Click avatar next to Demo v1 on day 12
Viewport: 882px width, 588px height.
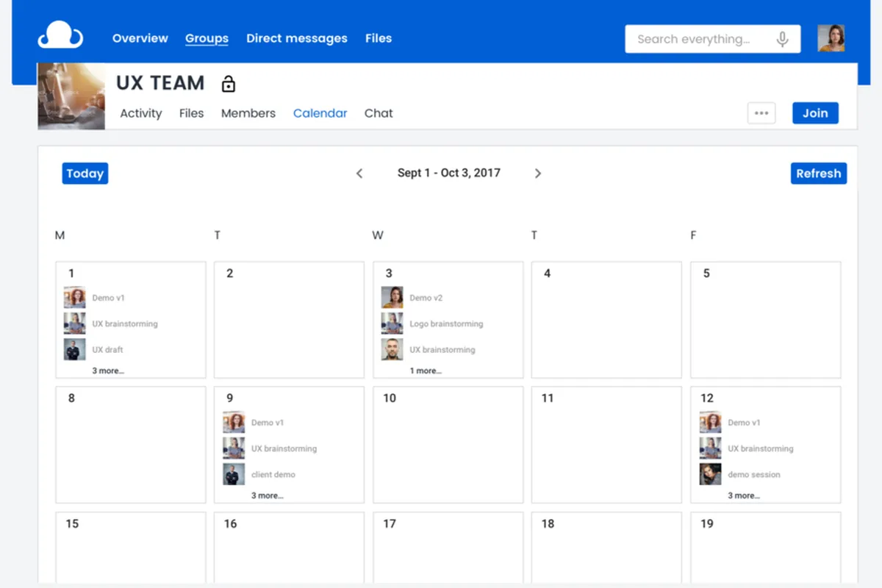pos(710,423)
